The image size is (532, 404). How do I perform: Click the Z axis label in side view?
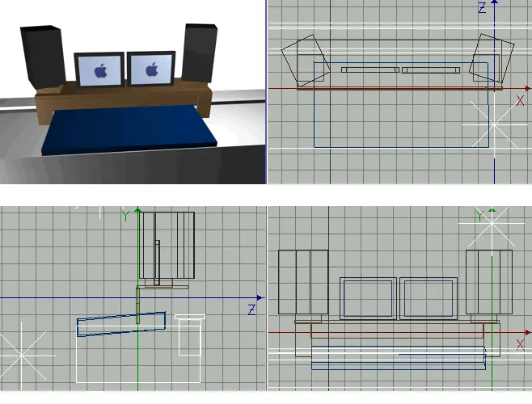pyautogui.click(x=251, y=310)
